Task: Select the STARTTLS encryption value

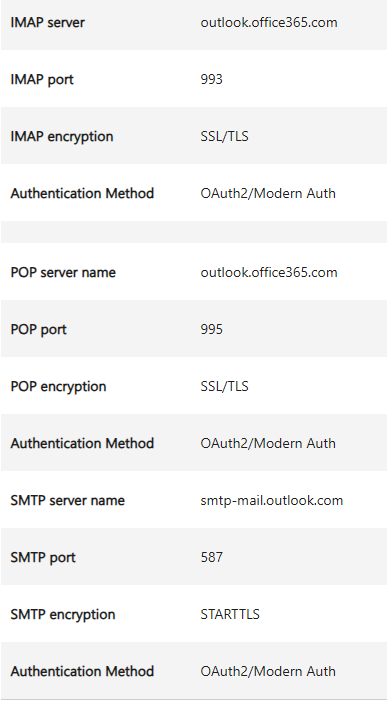Action: 230,614
